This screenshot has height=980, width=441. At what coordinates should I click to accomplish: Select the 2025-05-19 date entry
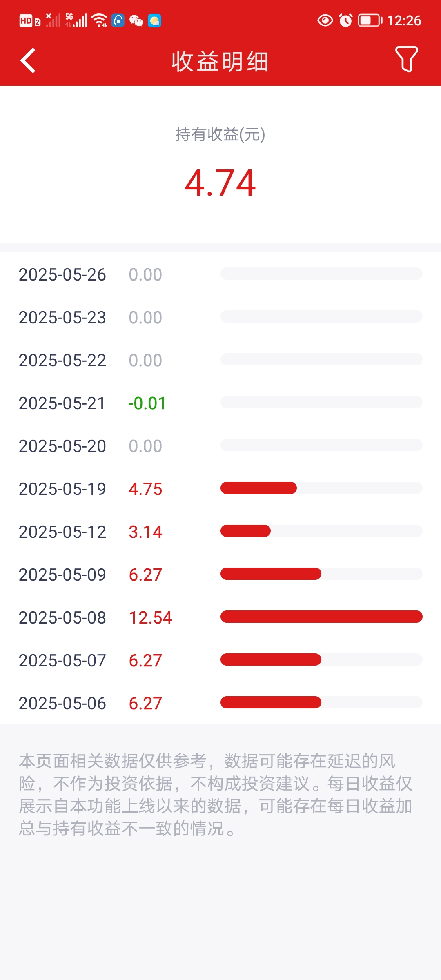[62, 489]
